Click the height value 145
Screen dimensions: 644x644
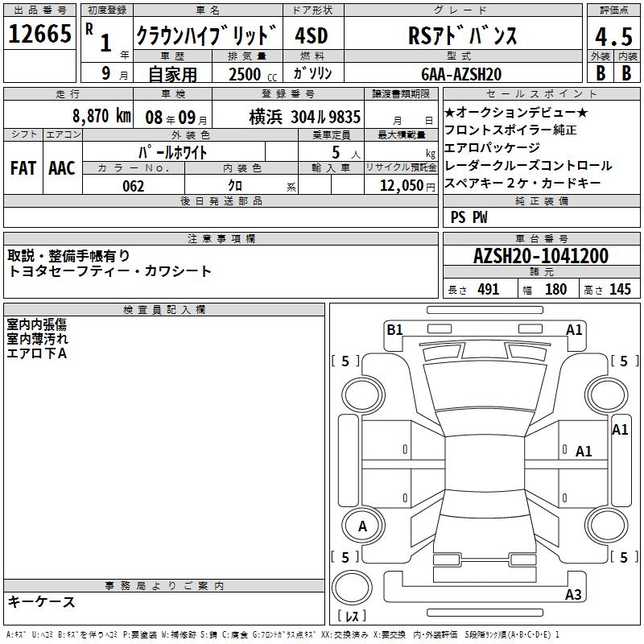[x=620, y=289]
